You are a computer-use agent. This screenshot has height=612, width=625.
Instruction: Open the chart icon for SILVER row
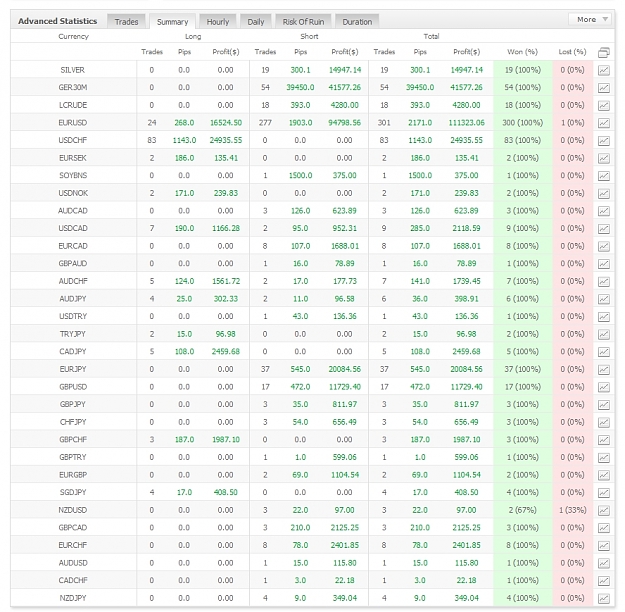tap(603, 71)
